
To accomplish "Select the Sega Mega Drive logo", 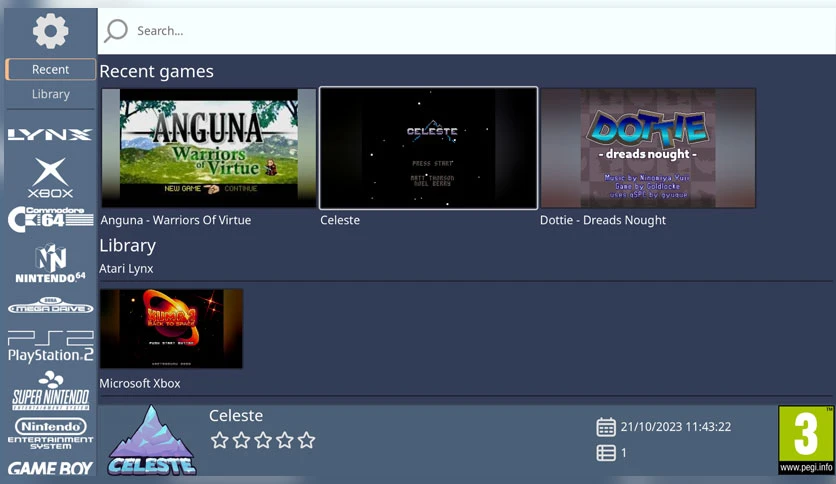I will tap(51, 305).
